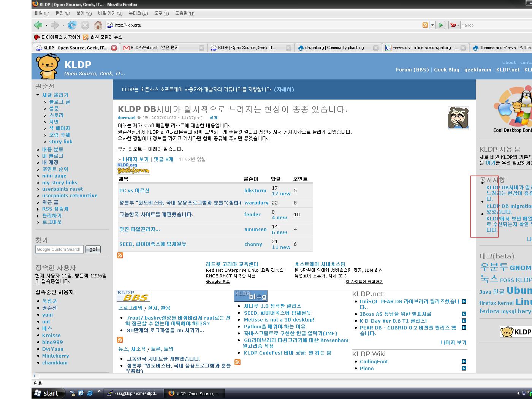Open the 북마크(B) menu
532x399 pixels.
coord(138,13)
